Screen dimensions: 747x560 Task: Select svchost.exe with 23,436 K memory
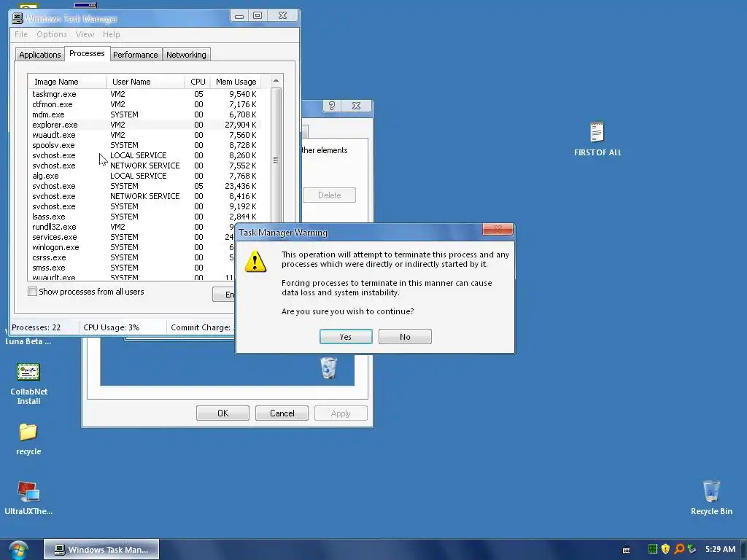pos(145,186)
